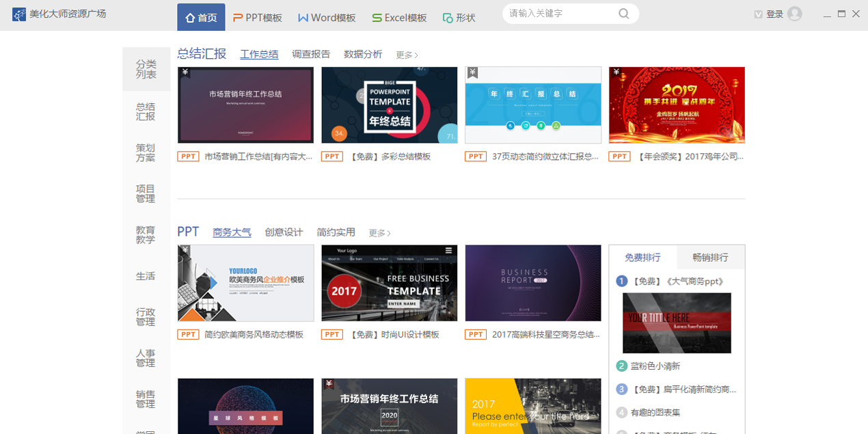This screenshot has width=868, height=434.
Task: Click PPT tag beside 年会颁奖 title
Action: [619, 157]
